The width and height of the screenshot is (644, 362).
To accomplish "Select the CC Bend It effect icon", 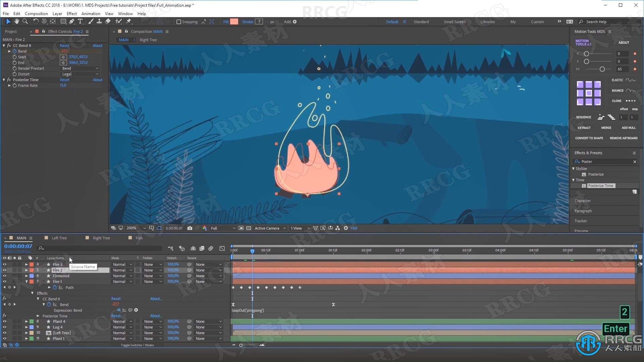I will point(8,46).
